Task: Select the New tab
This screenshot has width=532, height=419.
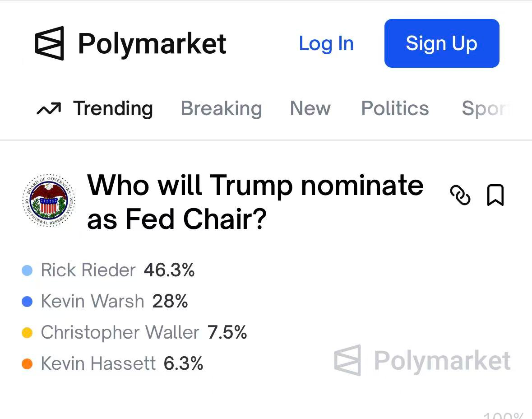Action: point(310,109)
